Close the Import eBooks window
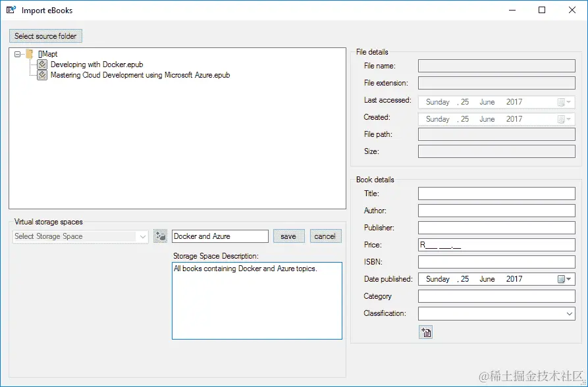 pos(572,10)
